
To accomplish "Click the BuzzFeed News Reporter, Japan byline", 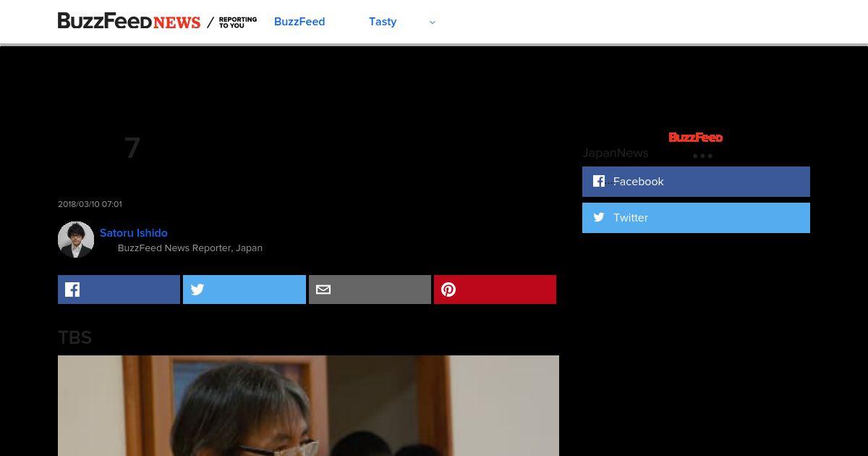I will pyautogui.click(x=190, y=248).
